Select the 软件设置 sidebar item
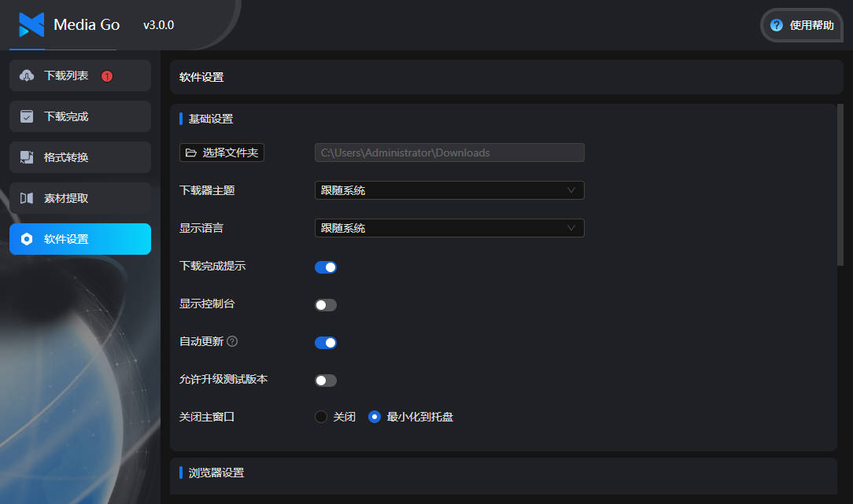 tap(80, 239)
